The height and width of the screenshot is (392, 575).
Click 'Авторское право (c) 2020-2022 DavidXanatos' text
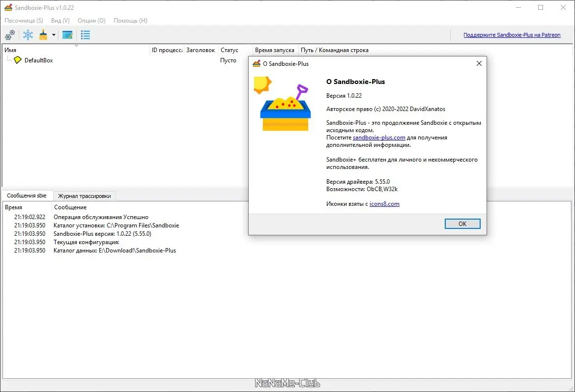tap(386, 109)
